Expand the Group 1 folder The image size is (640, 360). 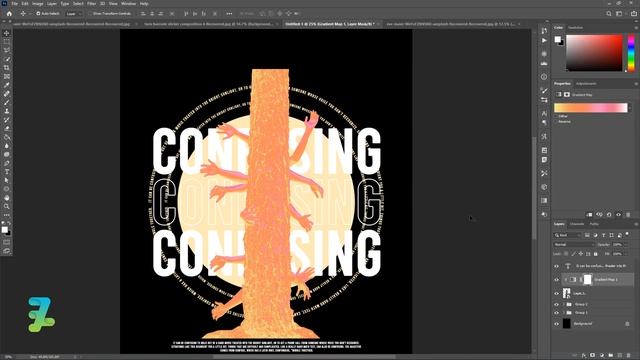(563, 313)
